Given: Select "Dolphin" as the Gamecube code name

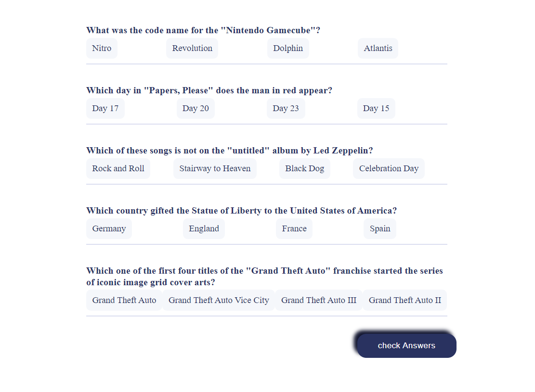Looking at the screenshot, I should point(288,48).
